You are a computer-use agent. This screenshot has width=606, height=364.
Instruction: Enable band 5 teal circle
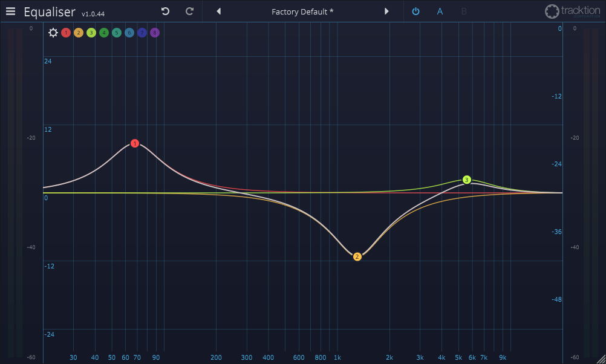pos(117,33)
